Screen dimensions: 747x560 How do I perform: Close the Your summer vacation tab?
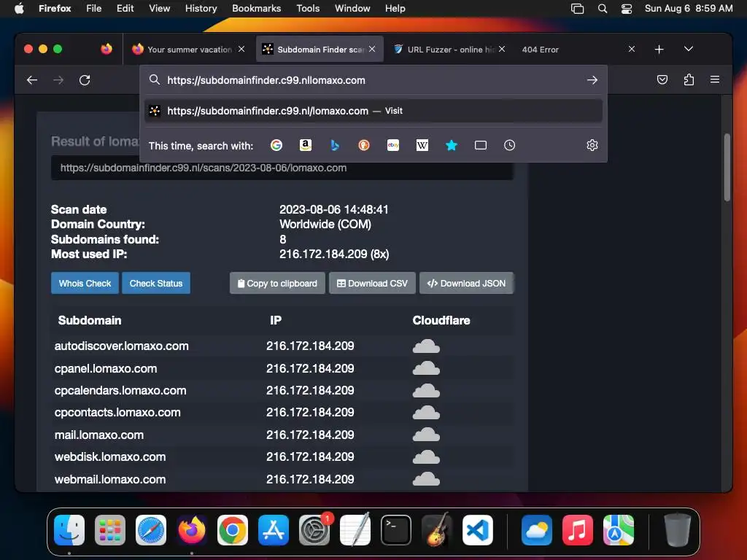241,49
